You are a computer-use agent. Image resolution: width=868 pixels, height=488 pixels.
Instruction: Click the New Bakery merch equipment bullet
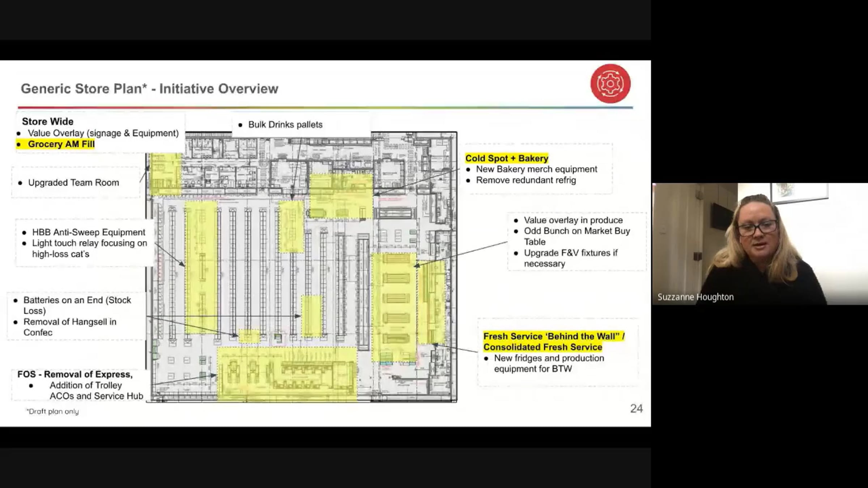point(536,169)
